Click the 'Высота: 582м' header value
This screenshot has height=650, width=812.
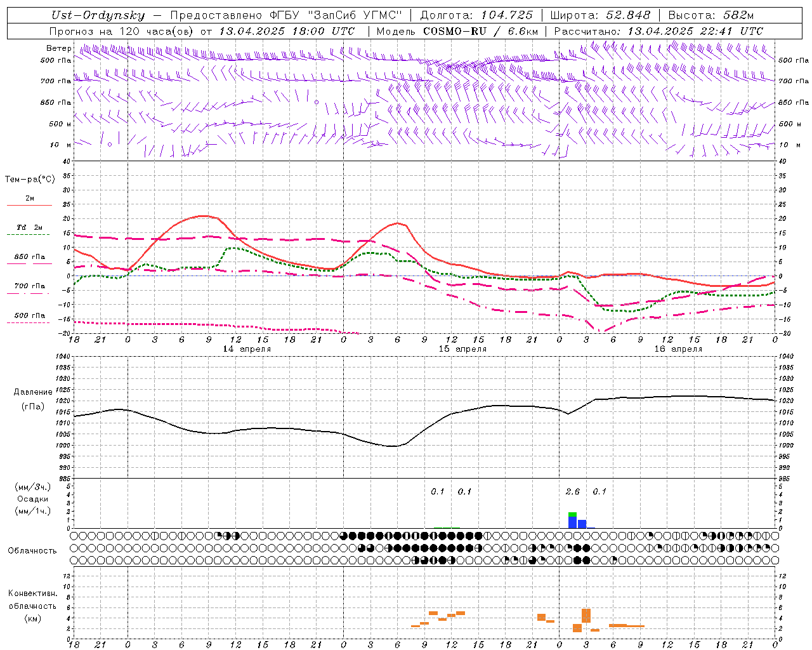coord(710,15)
